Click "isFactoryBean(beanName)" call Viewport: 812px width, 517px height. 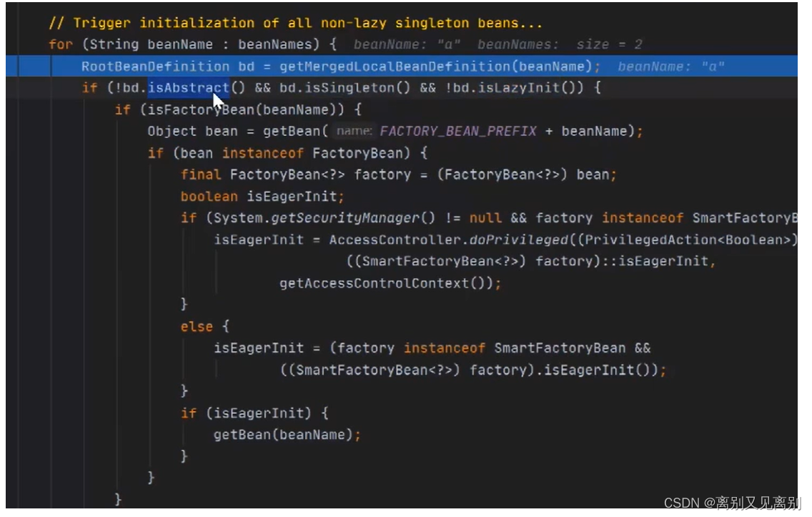(x=242, y=110)
